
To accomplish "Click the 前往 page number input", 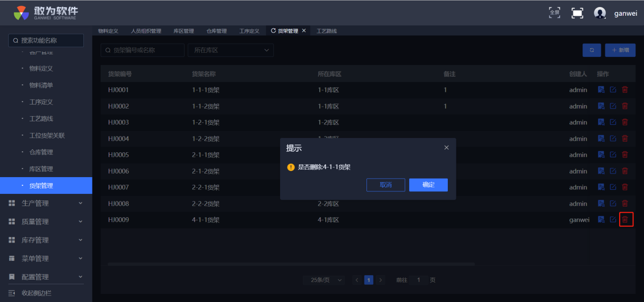I will (x=419, y=280).
